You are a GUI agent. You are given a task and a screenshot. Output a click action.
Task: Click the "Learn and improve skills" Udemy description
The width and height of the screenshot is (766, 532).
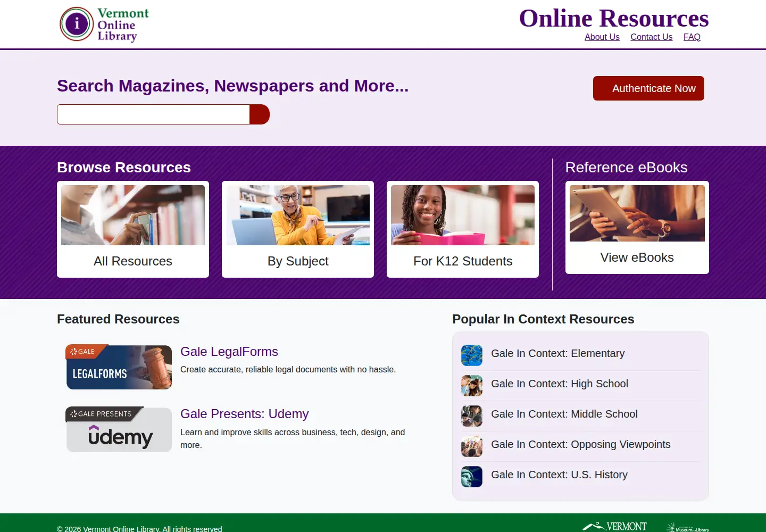pyautogui.click(x=293, y=439)
